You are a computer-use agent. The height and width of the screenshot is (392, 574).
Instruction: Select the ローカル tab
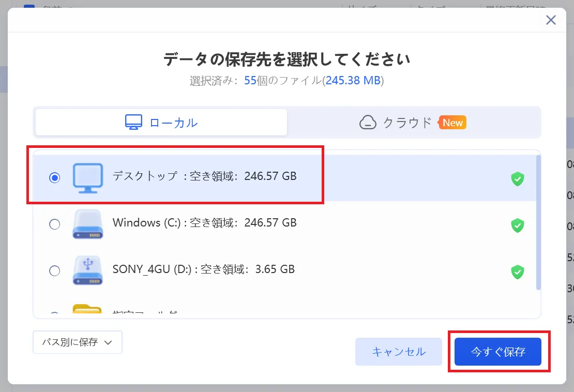[x=160, y=122]
